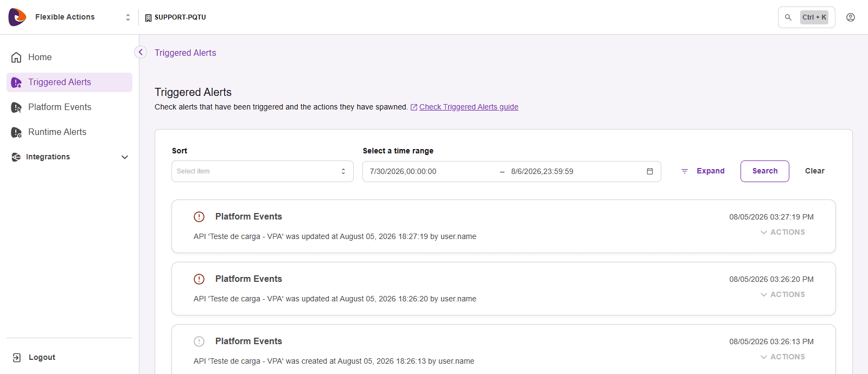Edit the start date 7/30/2026,00:00:00

(403, 172)
